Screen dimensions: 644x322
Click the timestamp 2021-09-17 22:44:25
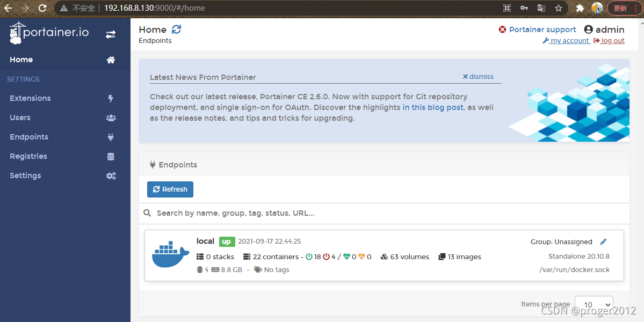(x=270, y=241)
